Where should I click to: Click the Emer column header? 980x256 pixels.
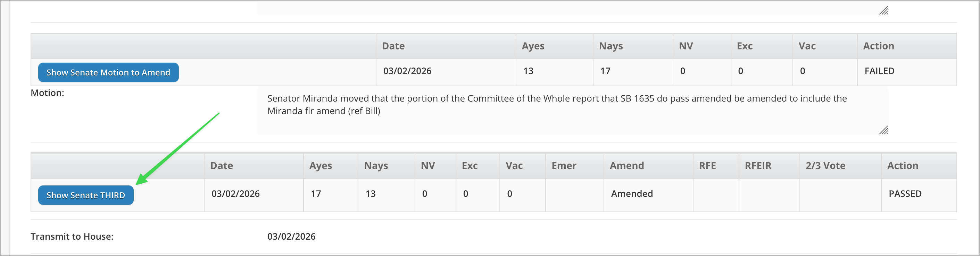[565, 165]
